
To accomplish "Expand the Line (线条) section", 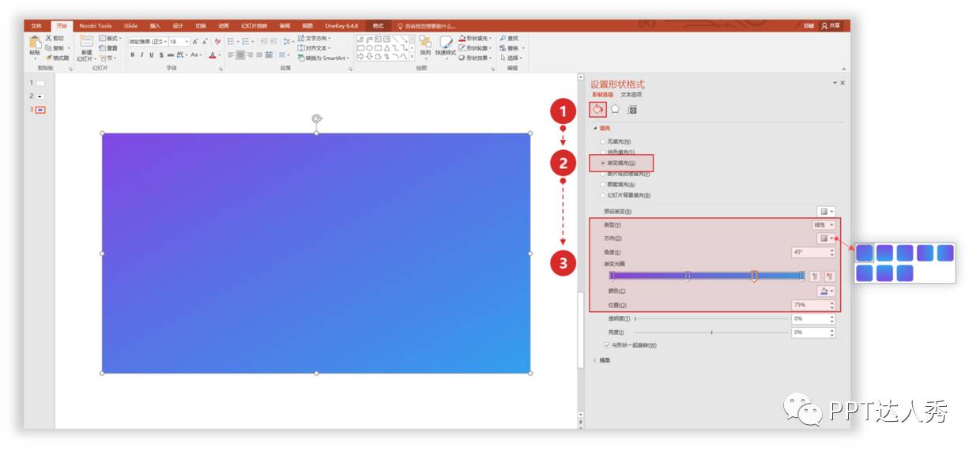I will click(595, 360).
